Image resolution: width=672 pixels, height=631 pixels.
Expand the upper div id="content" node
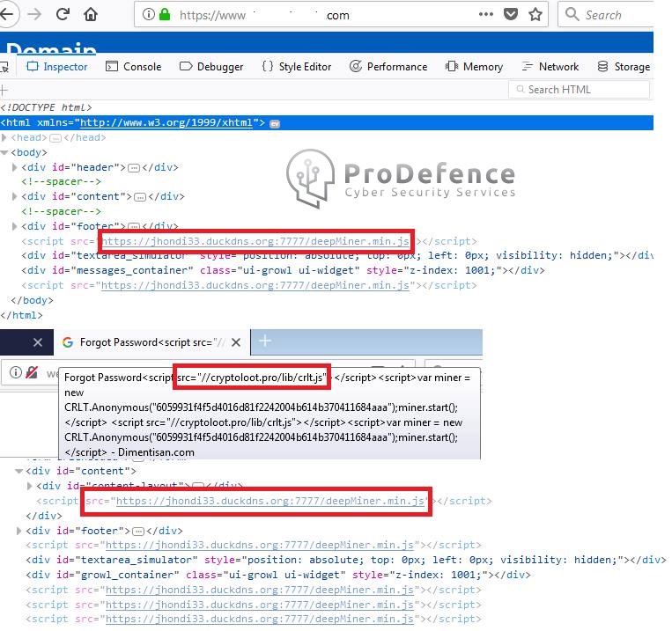click(x=14, y=196)
